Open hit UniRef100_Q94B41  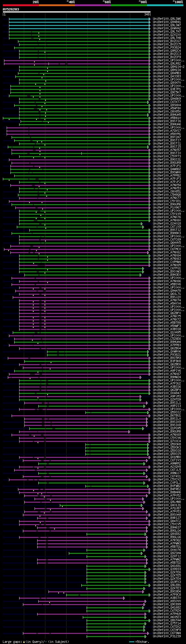(167, 22)
